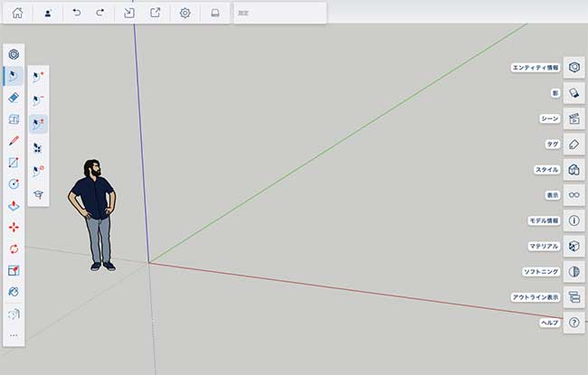Open the マテリアル materials panel icon

[x=574, y=246]
